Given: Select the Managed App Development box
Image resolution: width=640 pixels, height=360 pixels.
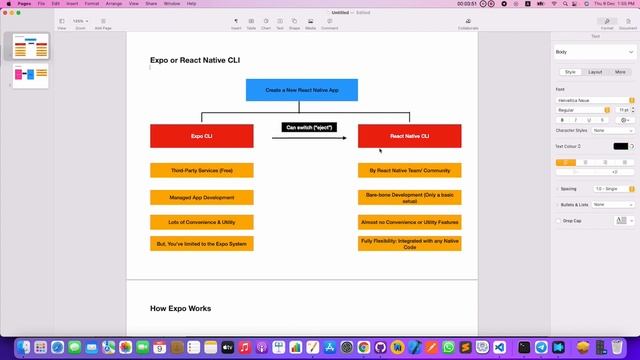Looking at the screenshot, I should click(202, 198).
